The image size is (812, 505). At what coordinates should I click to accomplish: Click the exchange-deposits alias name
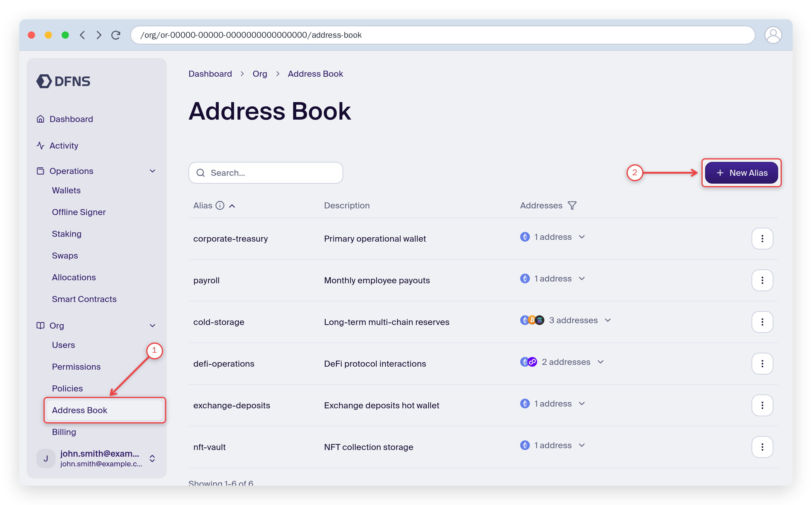pos(231,405)
